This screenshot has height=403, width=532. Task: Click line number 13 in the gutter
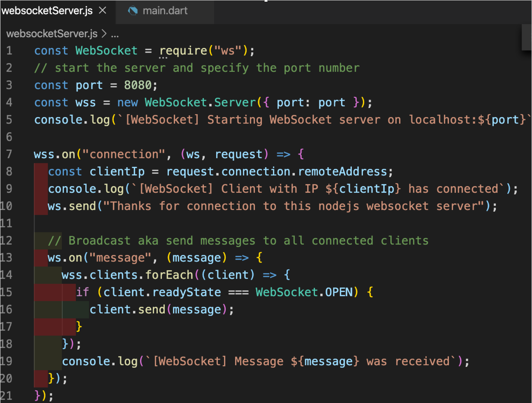point(6,258)
